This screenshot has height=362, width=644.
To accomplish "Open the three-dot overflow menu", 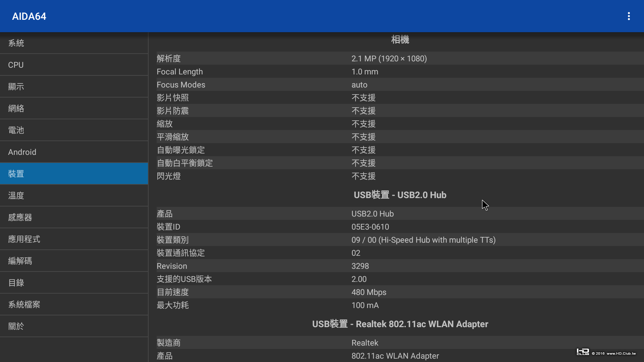I will [629, 16].
